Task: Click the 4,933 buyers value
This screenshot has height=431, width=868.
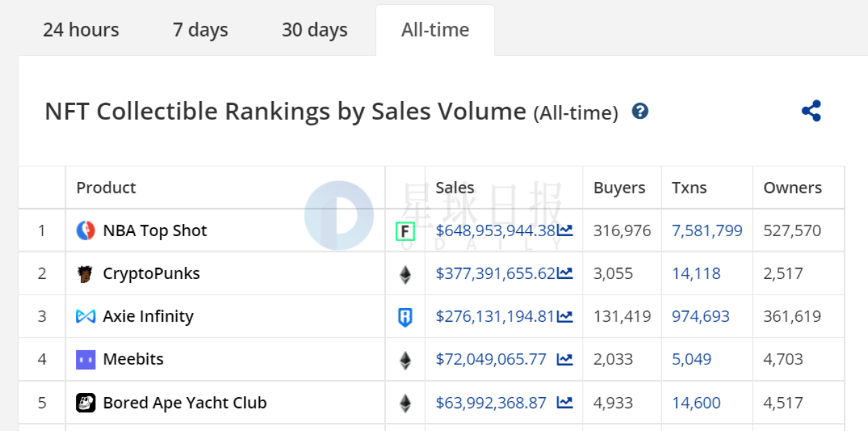Action: pyautogui.click(x=613, y=402)
